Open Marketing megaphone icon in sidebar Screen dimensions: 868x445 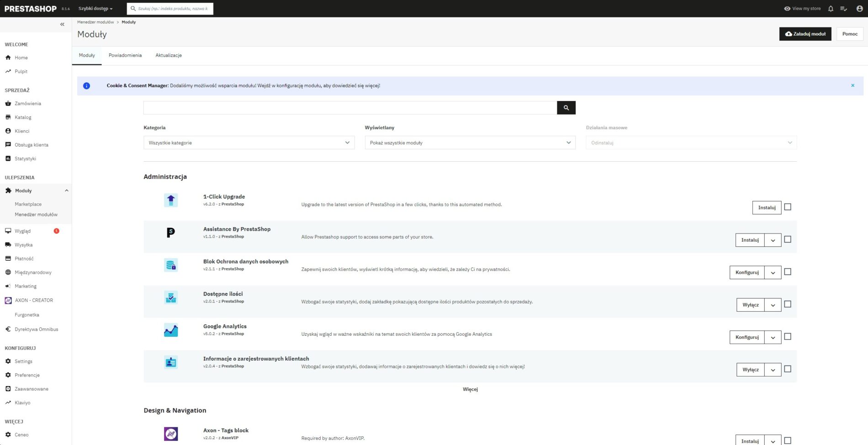[8, 286]
